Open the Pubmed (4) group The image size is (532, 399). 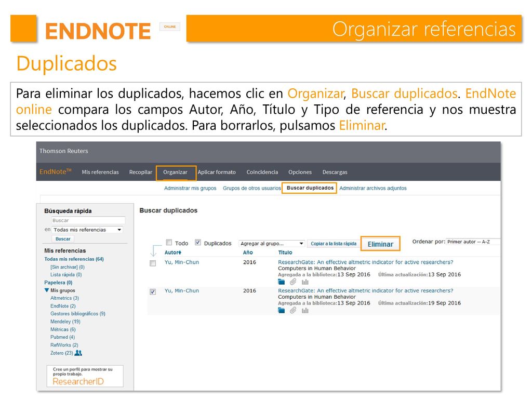pyautogui.click(x=63, y=337)
